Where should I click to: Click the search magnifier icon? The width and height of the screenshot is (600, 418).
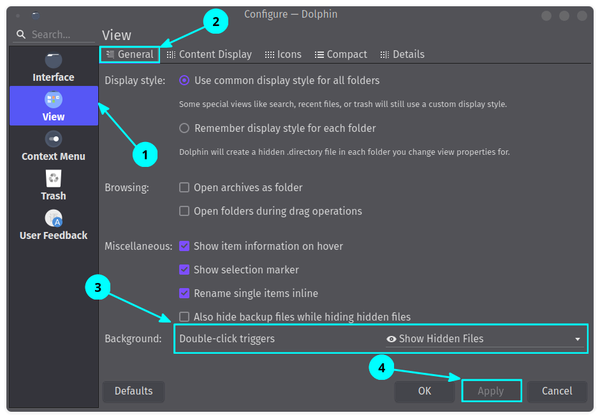click(x=22, y=35)
